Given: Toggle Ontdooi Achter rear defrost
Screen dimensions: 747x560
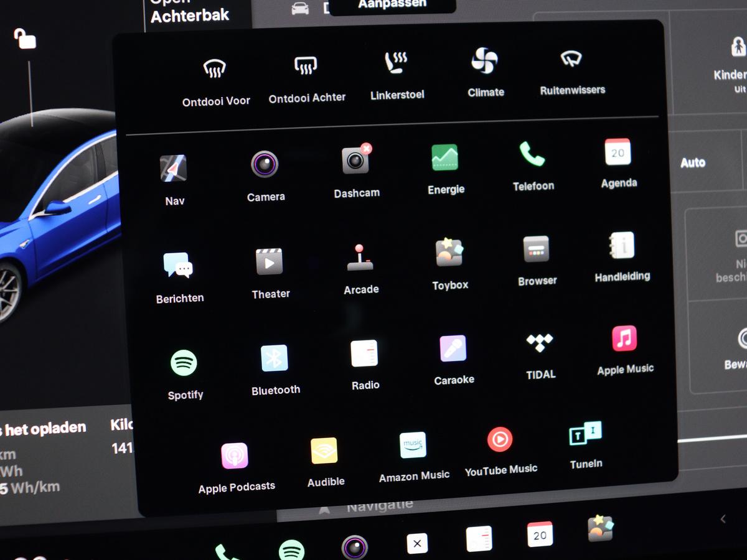Looking at the screenshot, I should 306,66.
